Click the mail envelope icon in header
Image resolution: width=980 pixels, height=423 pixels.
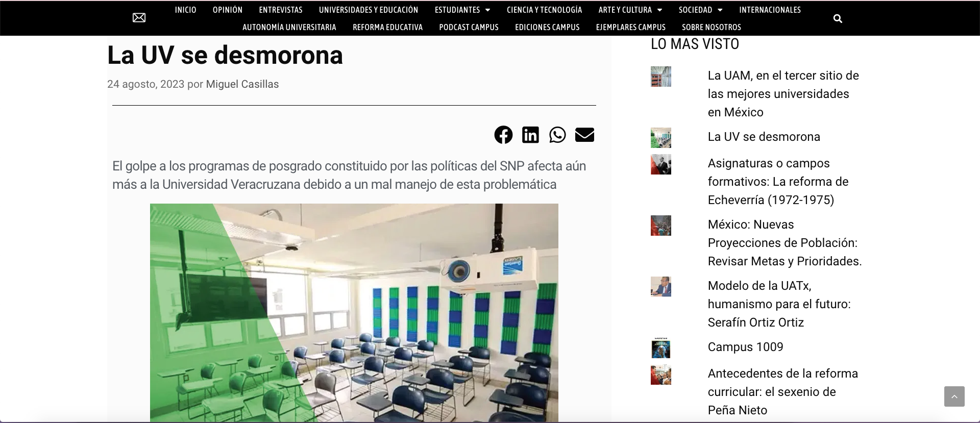click(x=139, y=18)
